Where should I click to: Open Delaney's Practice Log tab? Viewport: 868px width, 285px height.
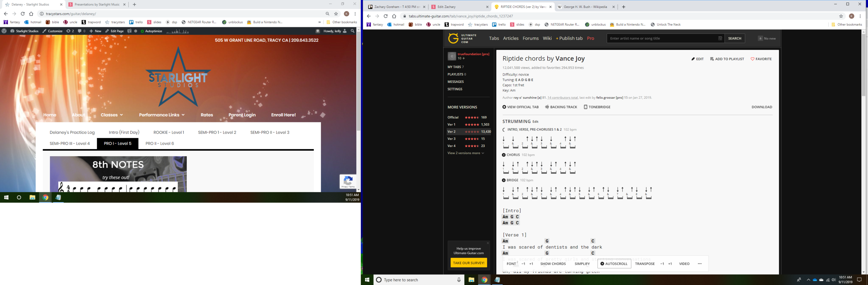click(x=72, y=132)
